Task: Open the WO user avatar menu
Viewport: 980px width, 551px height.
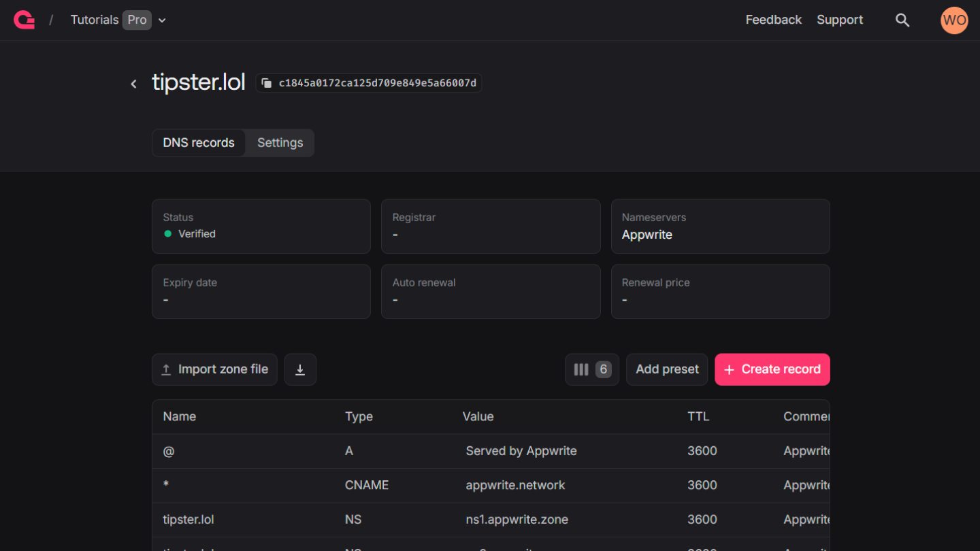Action: coord(954,20)
